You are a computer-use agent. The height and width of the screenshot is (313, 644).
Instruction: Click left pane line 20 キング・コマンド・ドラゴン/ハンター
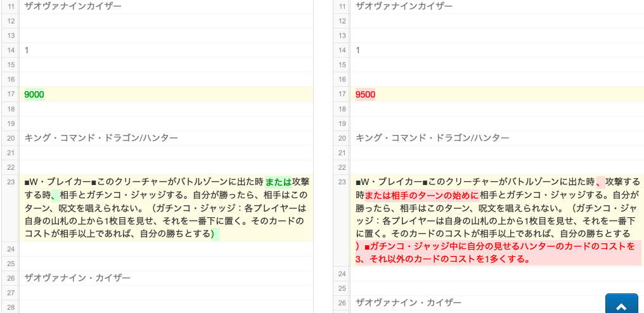click(x=101, y=138)
